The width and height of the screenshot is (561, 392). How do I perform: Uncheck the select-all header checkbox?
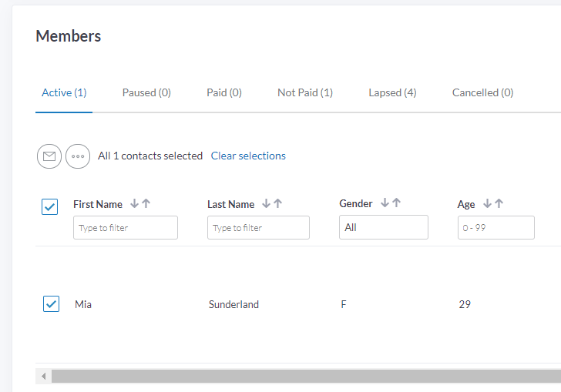point(50,206)
